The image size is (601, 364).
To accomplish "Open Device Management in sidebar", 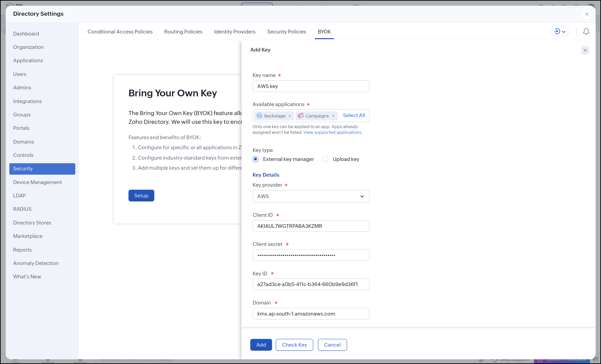I will click(x=42, y=182).
